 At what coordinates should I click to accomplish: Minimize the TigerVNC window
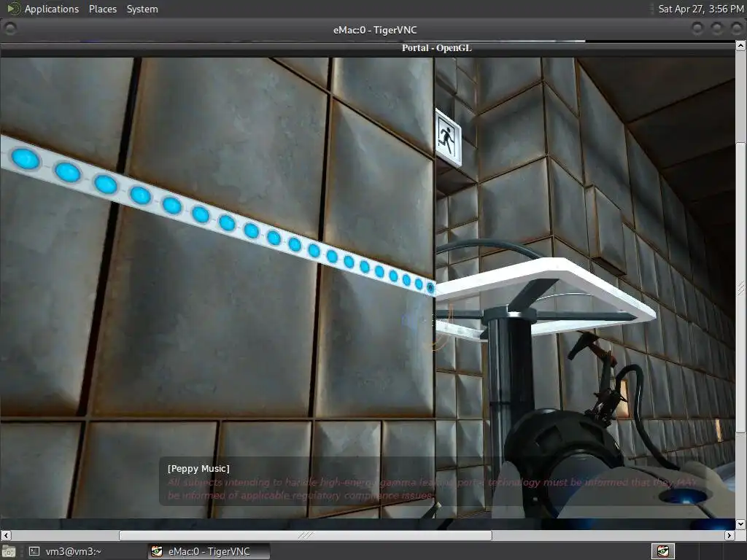697,29
